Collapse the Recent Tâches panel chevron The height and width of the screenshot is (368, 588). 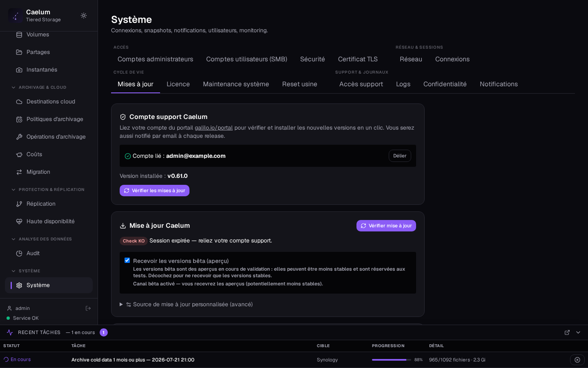coord(578,332)
